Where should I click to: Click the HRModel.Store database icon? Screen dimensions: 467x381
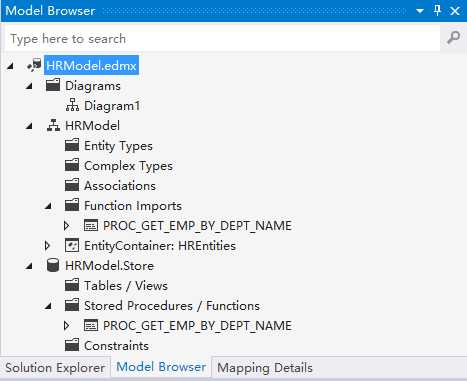53,266
